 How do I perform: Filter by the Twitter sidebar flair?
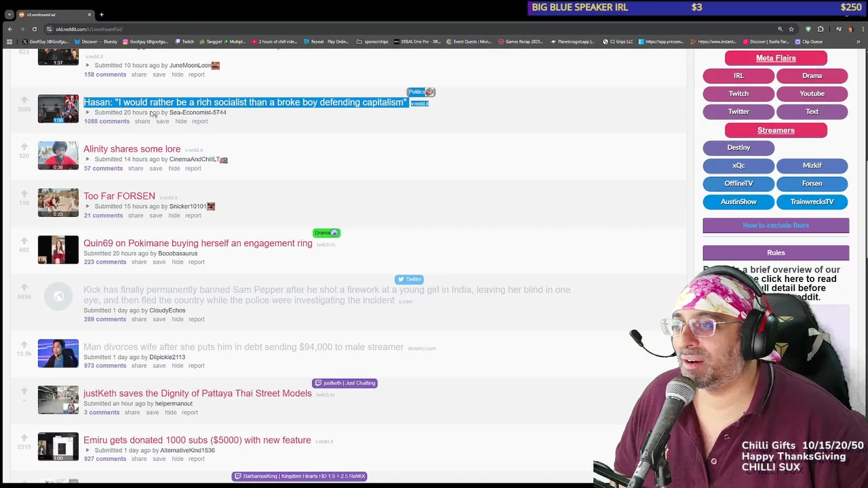[x=738, y=111]
